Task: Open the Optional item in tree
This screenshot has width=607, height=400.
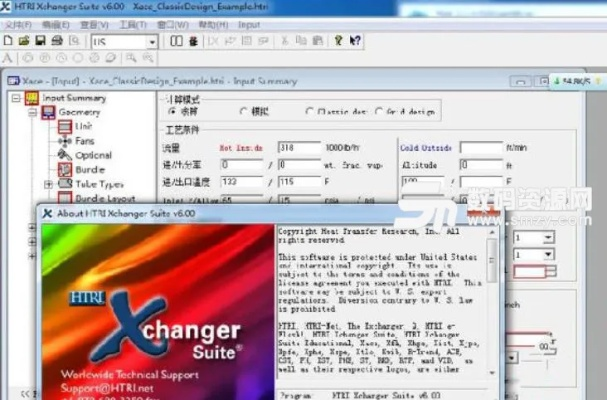Action: 93,155
